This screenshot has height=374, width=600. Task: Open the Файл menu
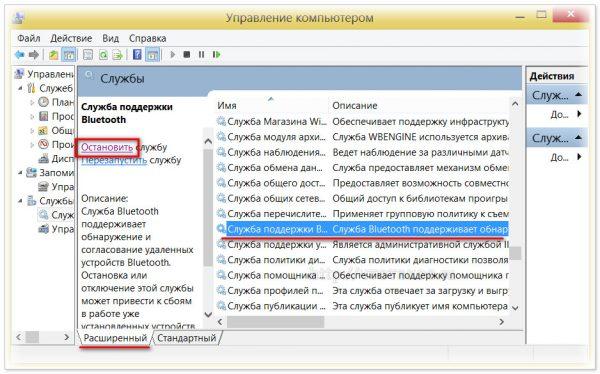click(29, 38)
